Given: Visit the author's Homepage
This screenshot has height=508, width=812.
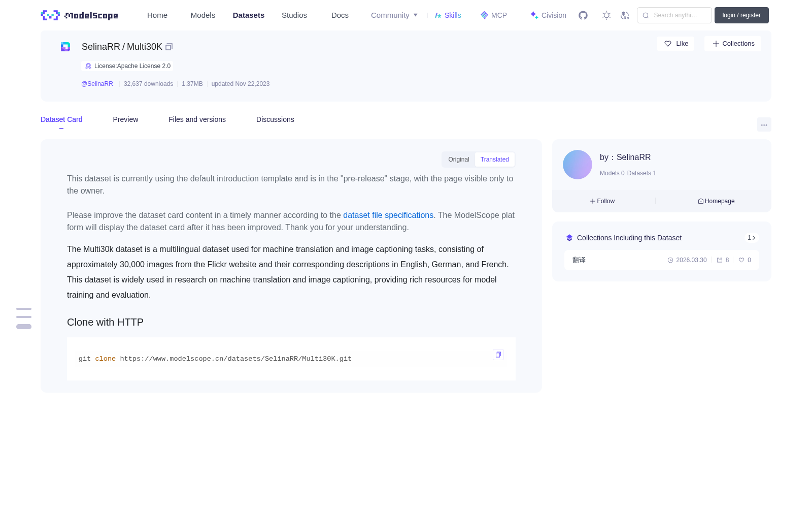Looking at the screenshot, I should (716, 201).
